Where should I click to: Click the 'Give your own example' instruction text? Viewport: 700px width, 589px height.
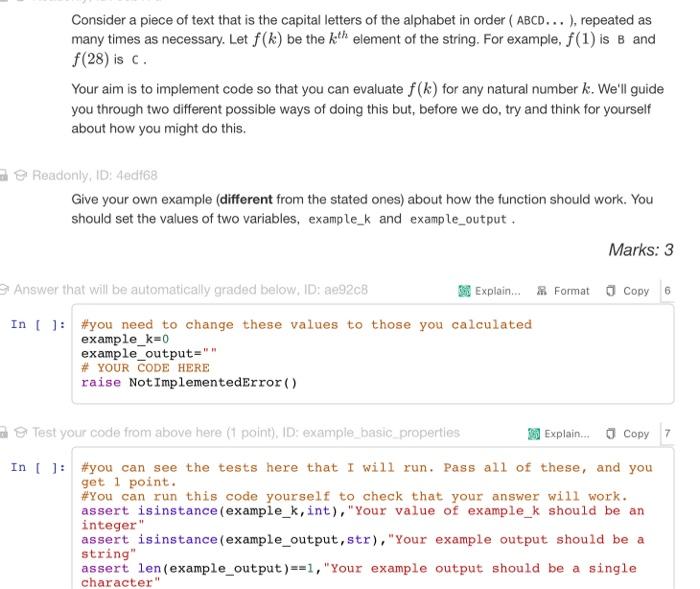(362, 209)
